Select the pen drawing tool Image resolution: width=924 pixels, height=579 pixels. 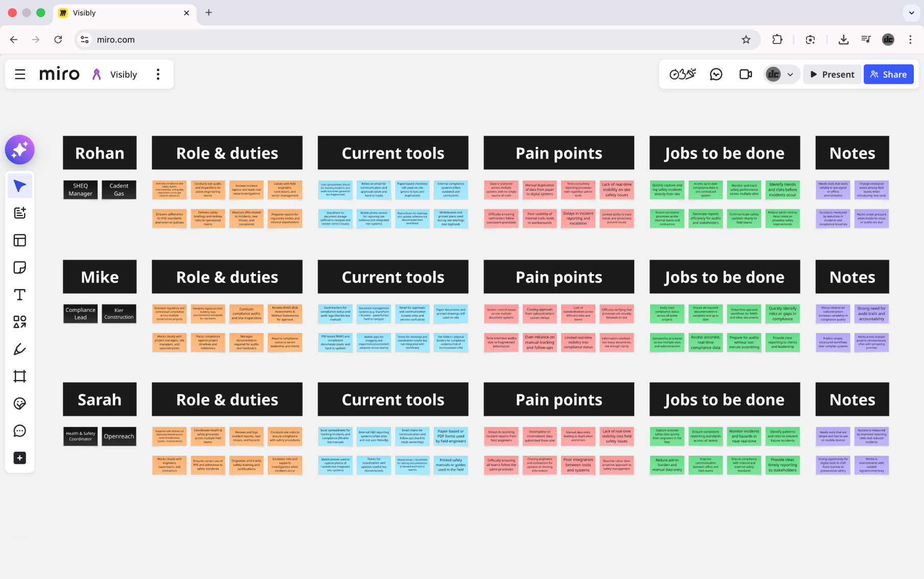coord(20,349)
